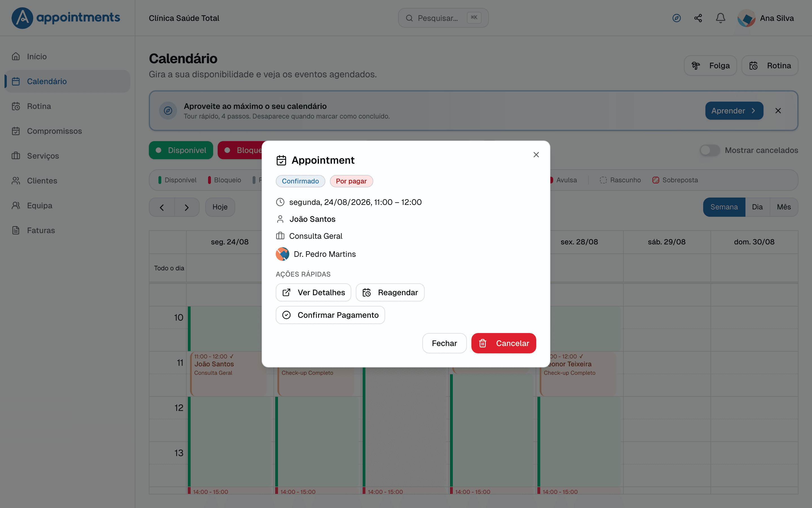Click the Reagendar button
Viewport: 812px width, 508px height.
[x=390, y=292]
